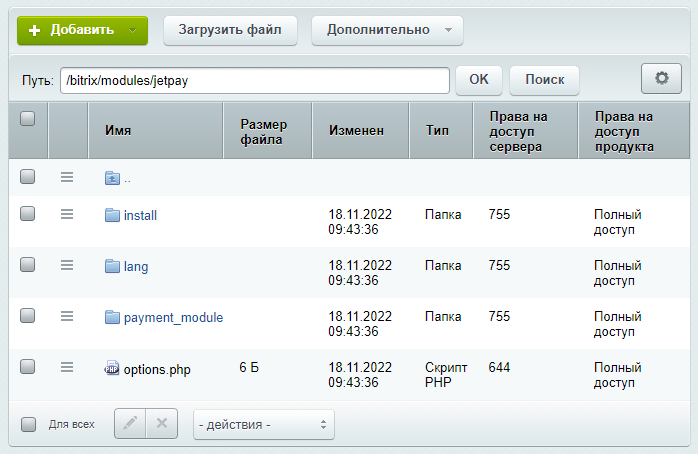Open row actions menu for payment_module
Viewport: 698px width, 454px height.
[x=67, y=316]
